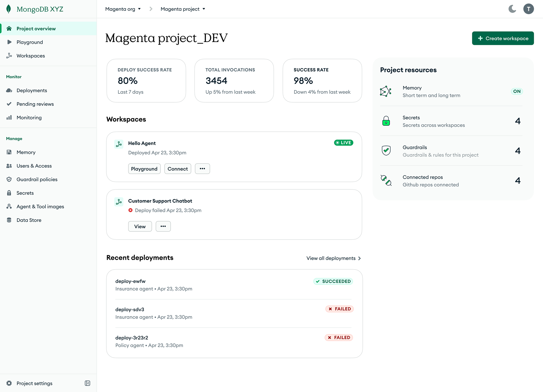Click the Customer Support Chatbot workspace icon

point(119,202)
